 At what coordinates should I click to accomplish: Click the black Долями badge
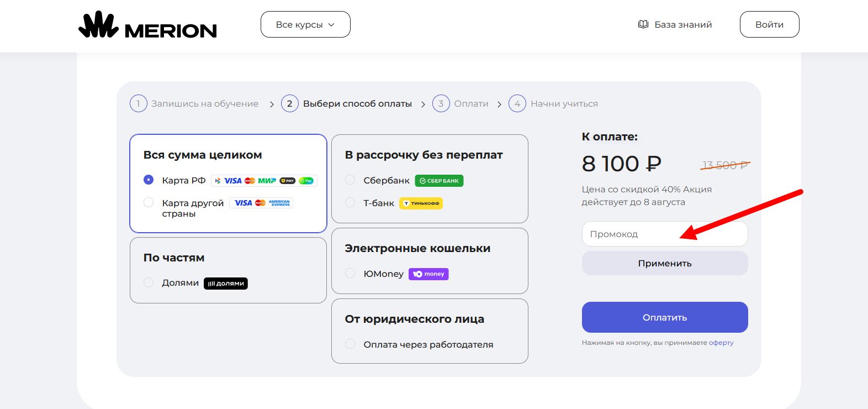226,284
